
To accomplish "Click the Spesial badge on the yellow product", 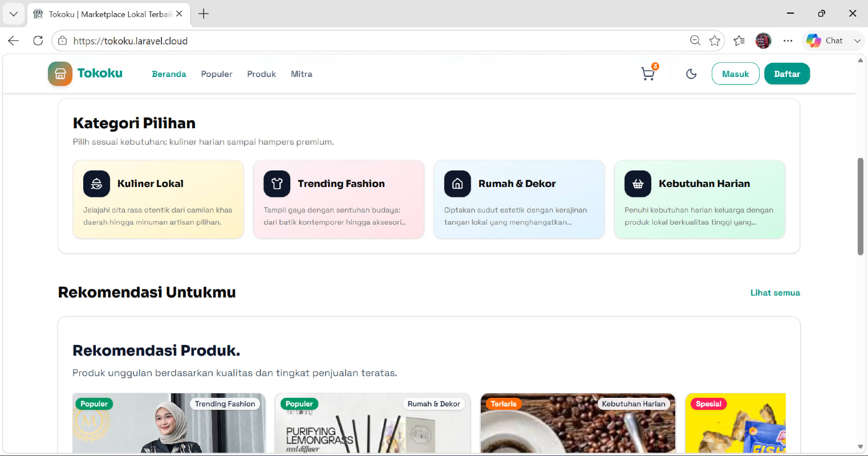I will click(709, 404).
